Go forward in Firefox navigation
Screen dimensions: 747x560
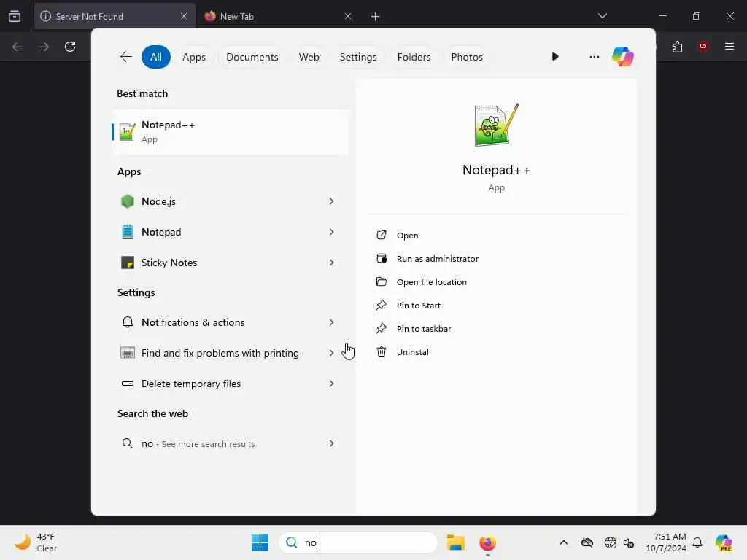(43, 46)
